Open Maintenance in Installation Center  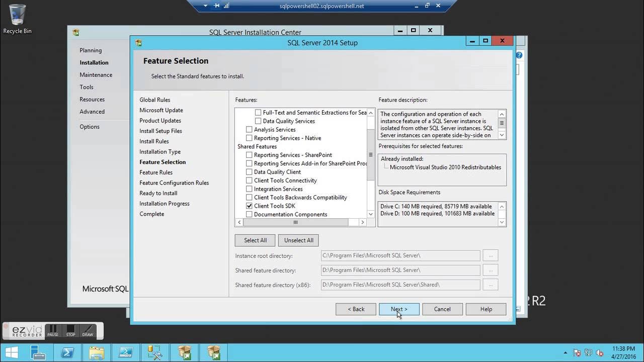96,75
